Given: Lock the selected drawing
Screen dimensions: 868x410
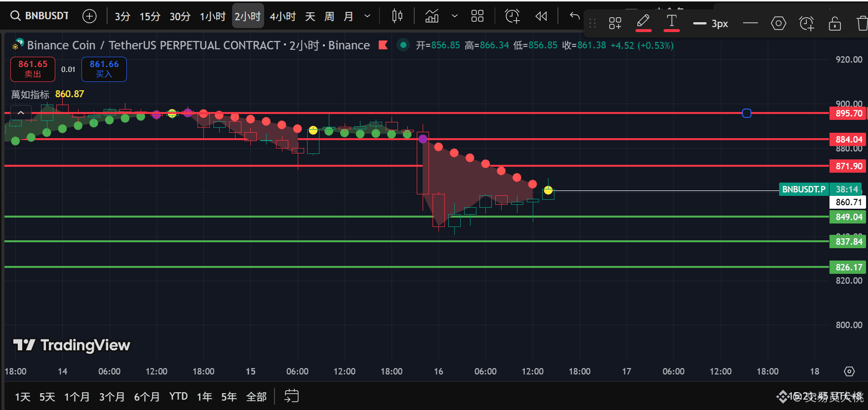Looking at the screenshot, I should click(x=835, y=23).
